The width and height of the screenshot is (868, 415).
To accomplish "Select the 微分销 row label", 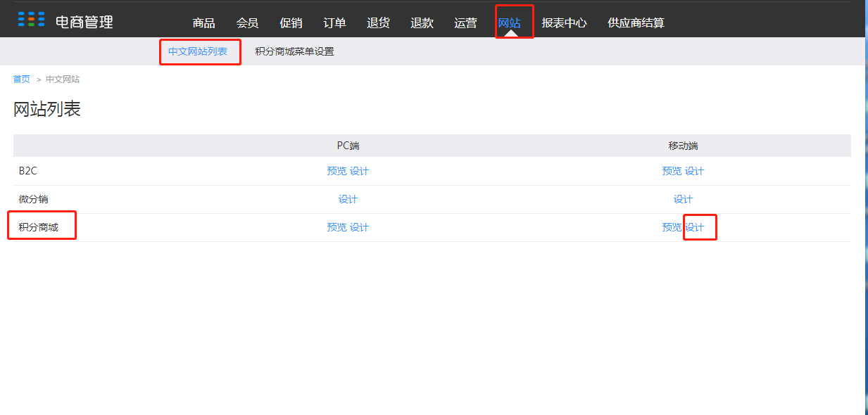I will click(x=34, y=199).
